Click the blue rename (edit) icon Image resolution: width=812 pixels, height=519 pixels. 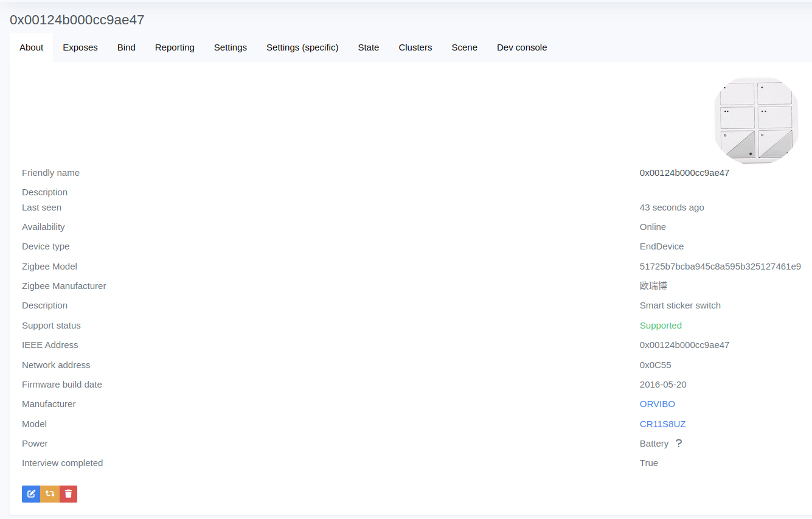point(30,493)
